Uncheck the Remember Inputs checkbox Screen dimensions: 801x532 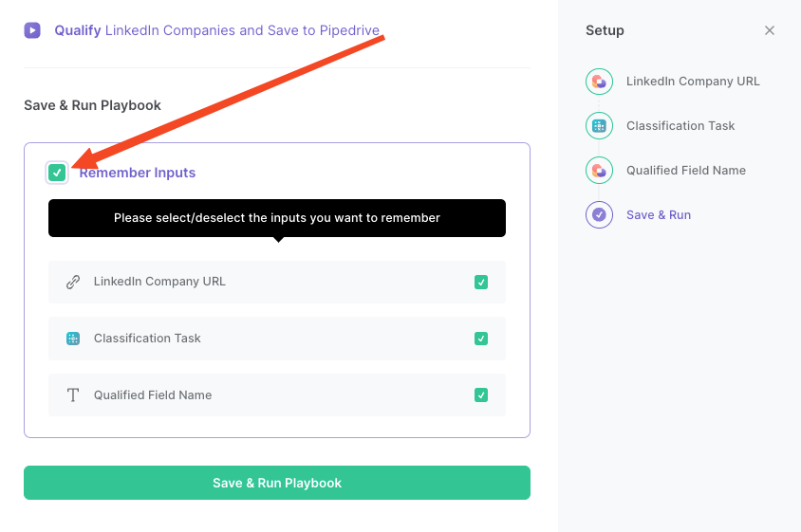(x=57, y=173)
